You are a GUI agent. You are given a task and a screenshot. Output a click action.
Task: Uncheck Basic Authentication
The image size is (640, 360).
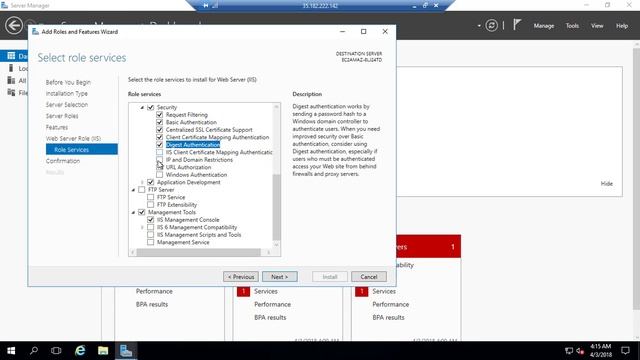[160, 122]
